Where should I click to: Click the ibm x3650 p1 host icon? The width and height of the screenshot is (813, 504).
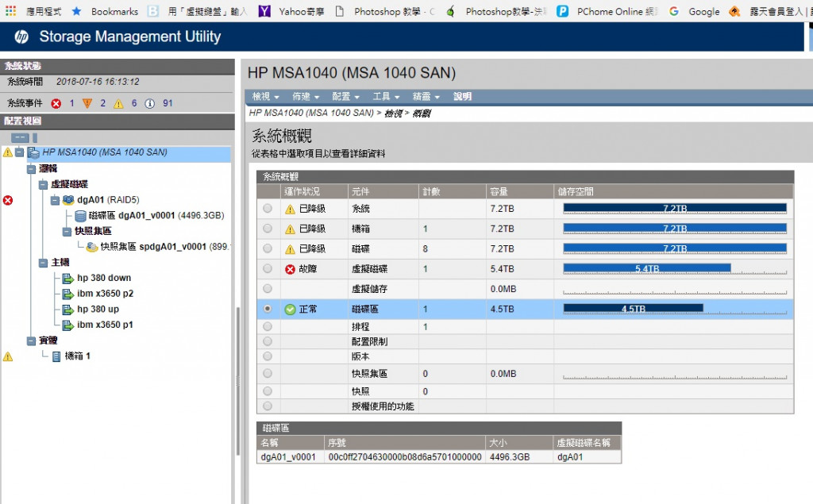68,325
